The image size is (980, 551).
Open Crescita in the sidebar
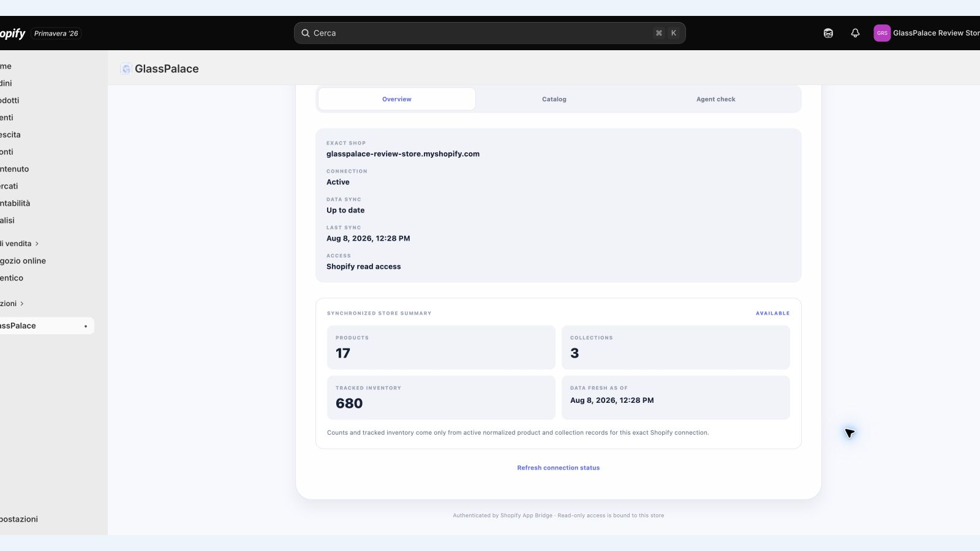point(47,135)
